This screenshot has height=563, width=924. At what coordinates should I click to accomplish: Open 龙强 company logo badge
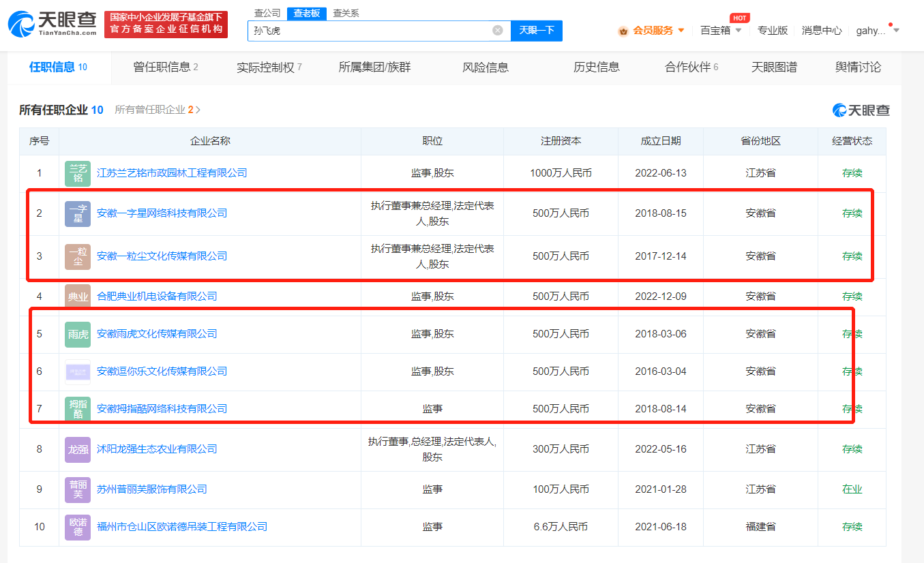tap(78, 449)
